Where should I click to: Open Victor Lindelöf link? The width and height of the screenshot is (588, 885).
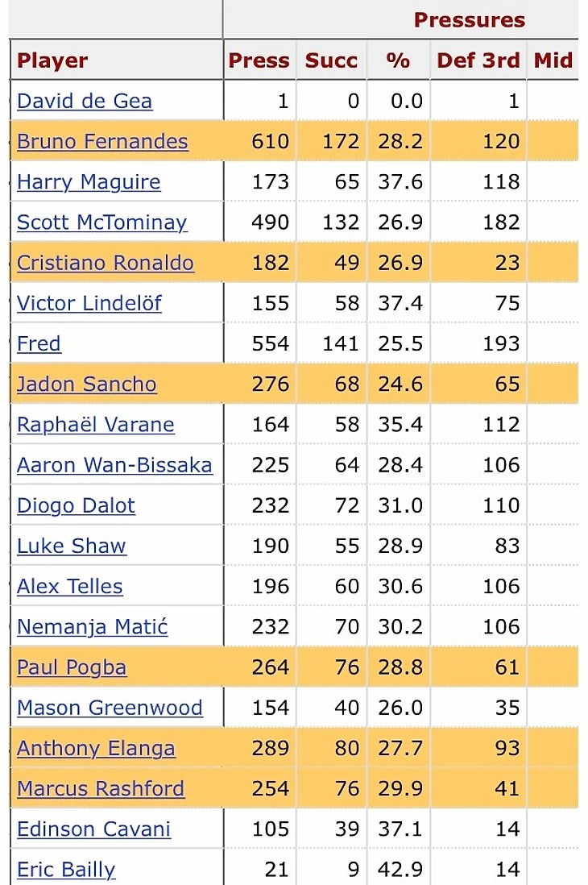coord(89,304)
